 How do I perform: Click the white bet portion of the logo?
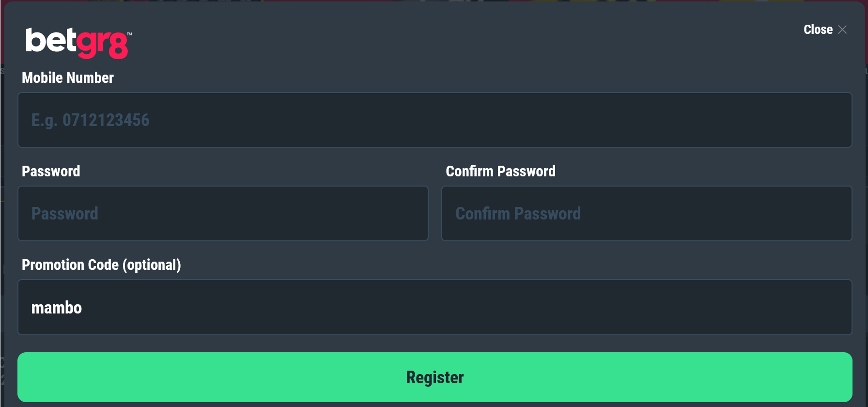click(51, 44)
